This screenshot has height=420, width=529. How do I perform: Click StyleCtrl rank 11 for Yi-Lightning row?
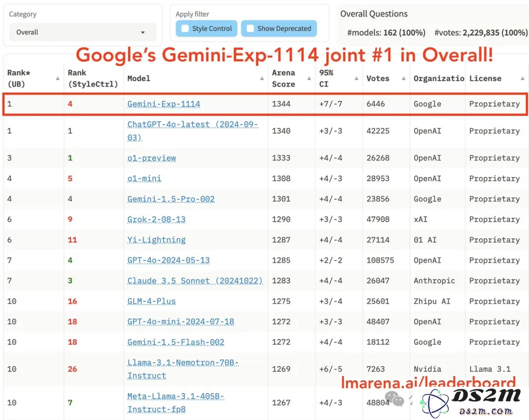(x=72, y=240)
